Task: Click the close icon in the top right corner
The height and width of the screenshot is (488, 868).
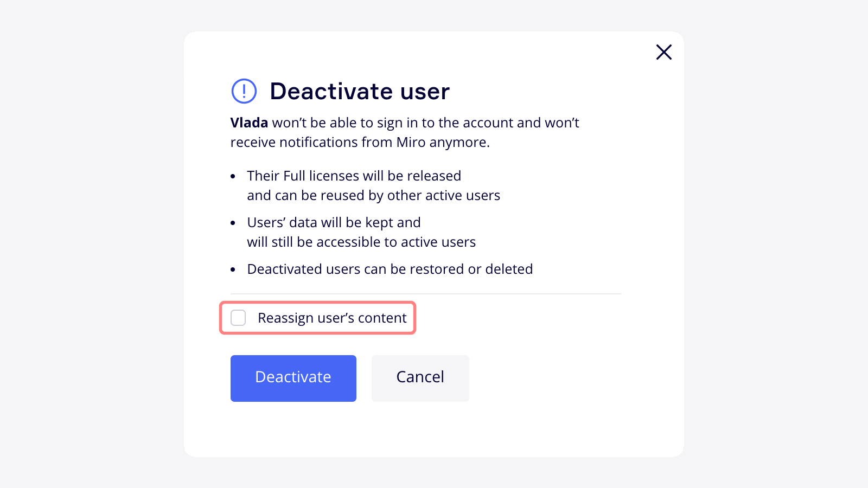Action: pyautogui.click(x=663, y=52)
